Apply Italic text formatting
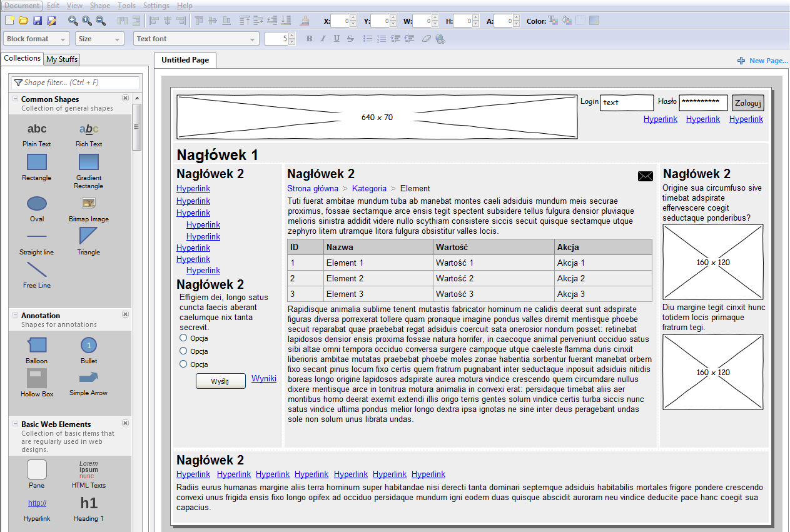 point(323,39)
